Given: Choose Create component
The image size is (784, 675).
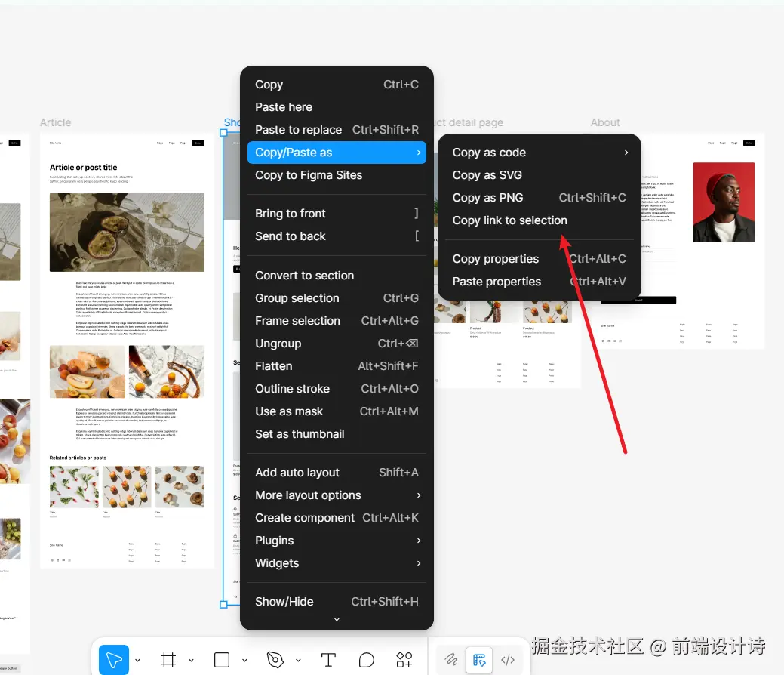Looking at the screenshot, I should pos(337,518).
